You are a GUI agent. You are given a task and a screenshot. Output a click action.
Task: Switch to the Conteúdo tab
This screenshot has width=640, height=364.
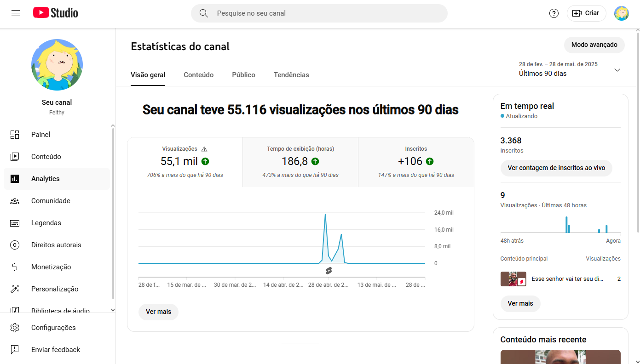pyautogui.click(x=199, y=75)
